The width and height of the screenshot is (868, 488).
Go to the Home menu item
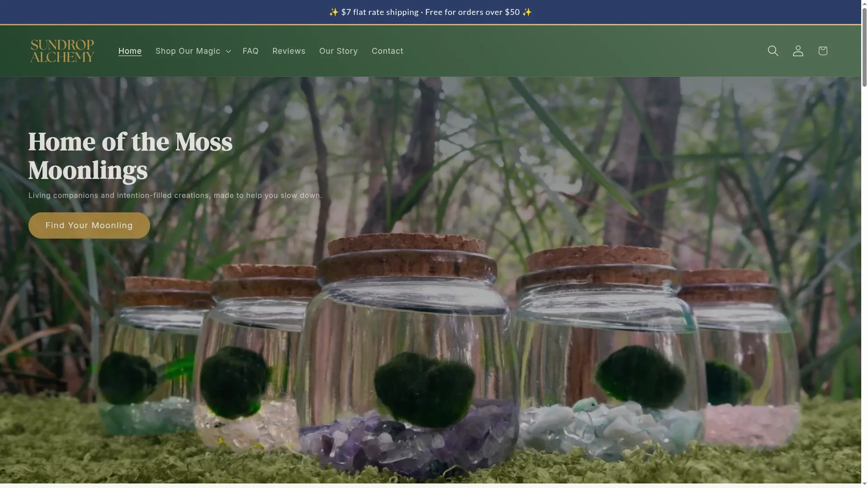(130, 51)
